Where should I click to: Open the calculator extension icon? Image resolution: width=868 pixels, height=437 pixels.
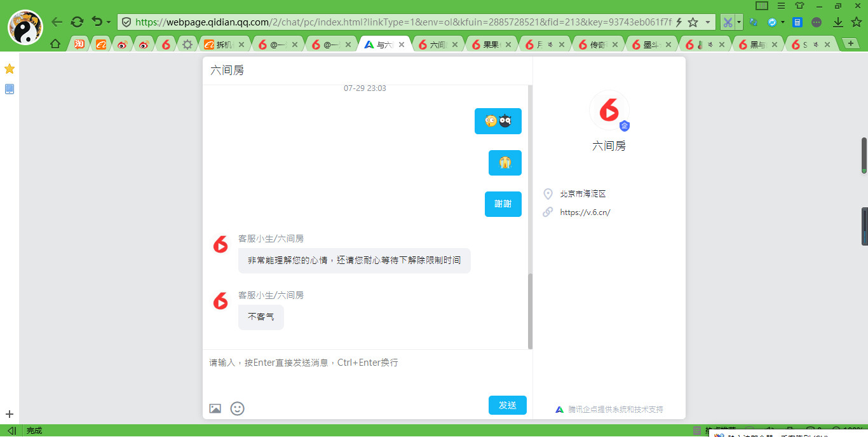pyautogui.click(x=797, y=22)
